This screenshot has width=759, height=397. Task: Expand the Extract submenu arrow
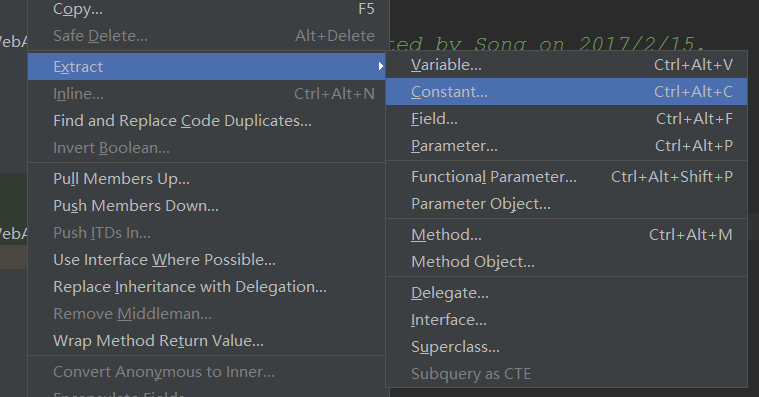[381, 66]
